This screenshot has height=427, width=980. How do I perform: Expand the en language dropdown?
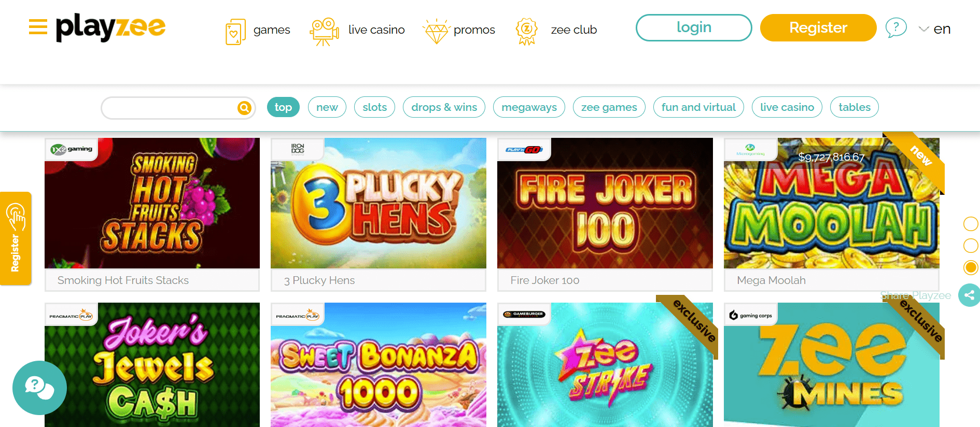point(934,29)
